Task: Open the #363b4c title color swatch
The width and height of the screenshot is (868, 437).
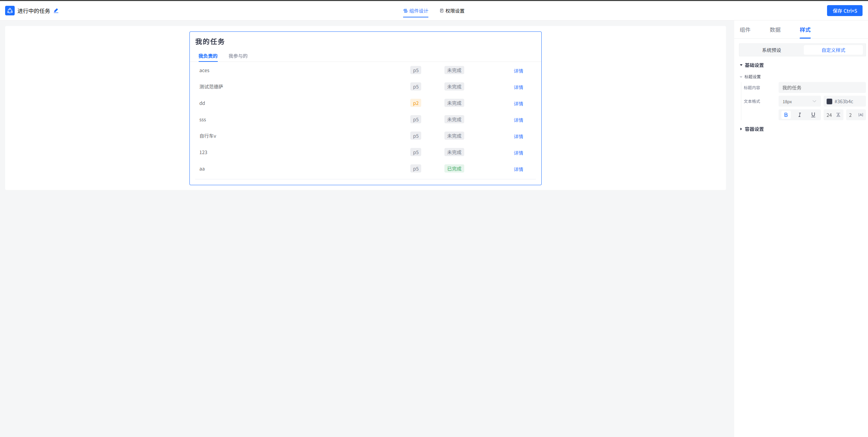Action: click(x=829, y=101)
